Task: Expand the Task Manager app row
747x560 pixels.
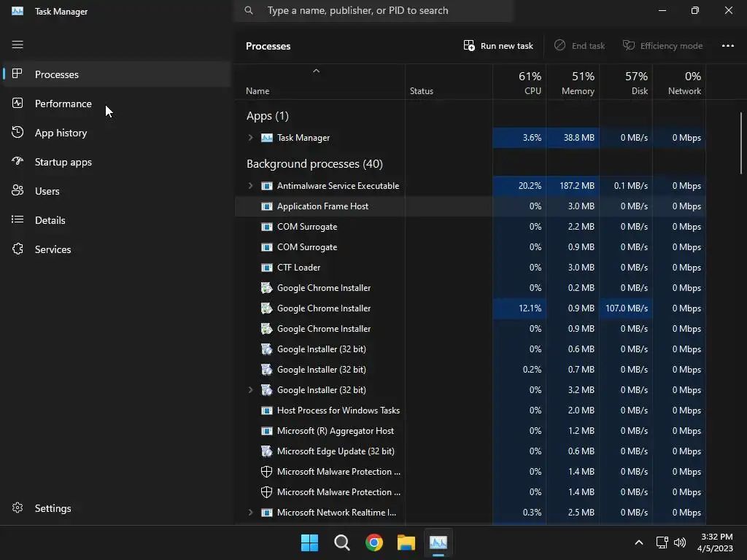Action: 251,138
